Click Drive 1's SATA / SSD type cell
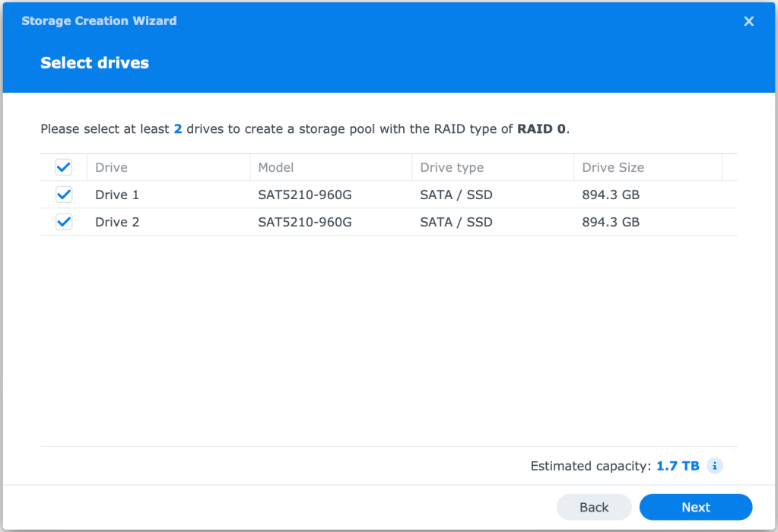 coord(456,195)
